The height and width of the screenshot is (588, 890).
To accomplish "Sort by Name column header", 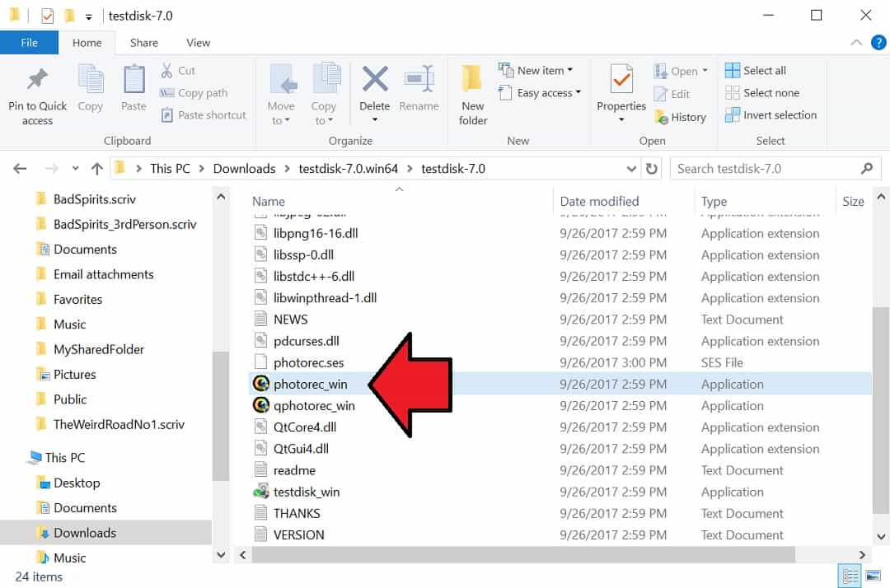I will [269, 201].
